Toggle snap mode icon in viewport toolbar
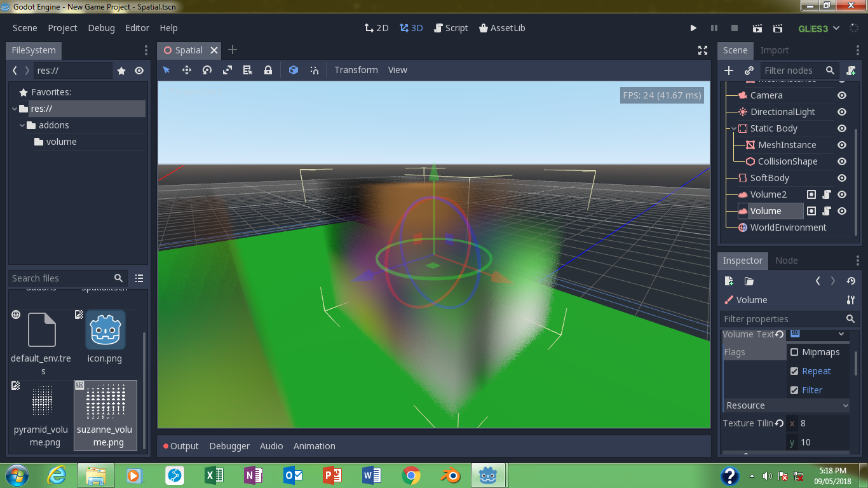Image resolution: width=868 pixels, height=488 pixels. pyautogui.click(x=314, y=70)
